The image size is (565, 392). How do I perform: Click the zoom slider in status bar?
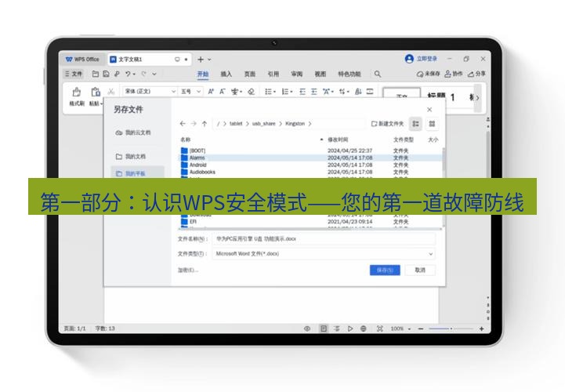coord(451,328)
